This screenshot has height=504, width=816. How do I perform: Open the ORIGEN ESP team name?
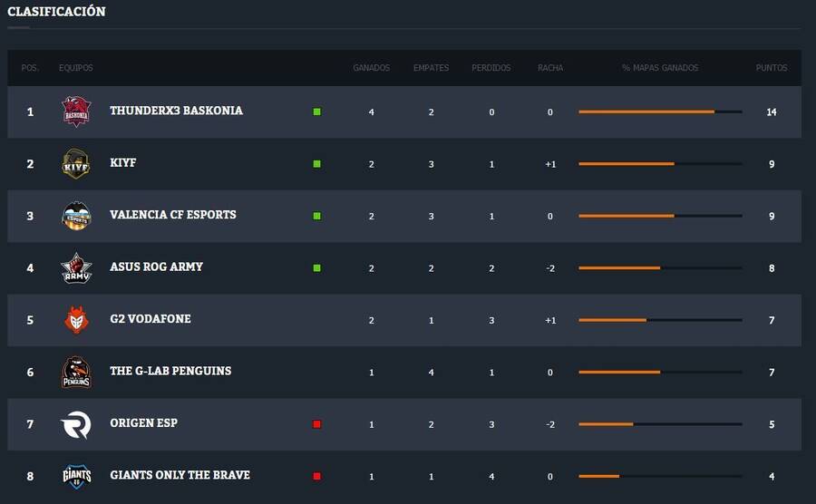pos(143,422)
